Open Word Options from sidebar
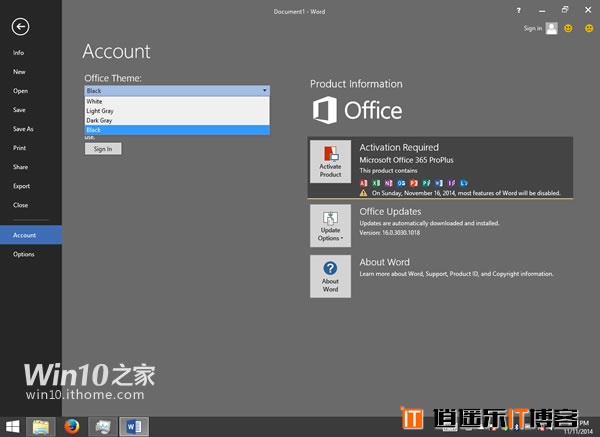600x437 pixels. [24, 254]
